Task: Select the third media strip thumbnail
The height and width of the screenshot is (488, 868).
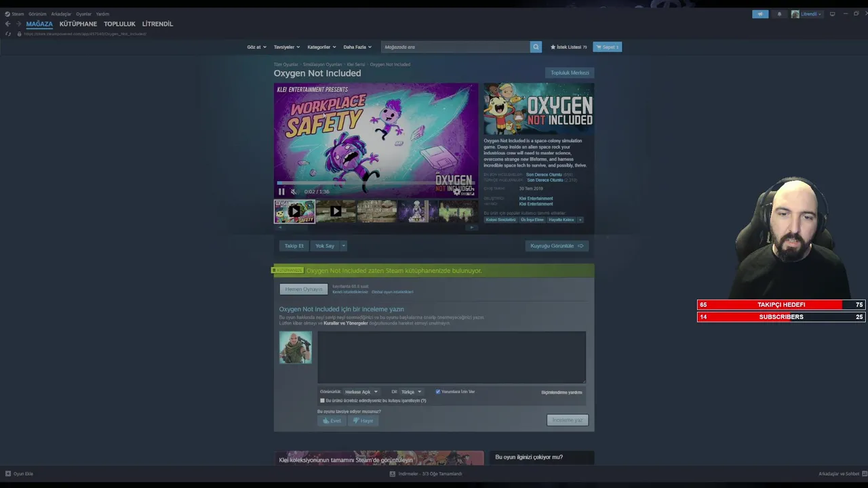Action: [377, 211]
